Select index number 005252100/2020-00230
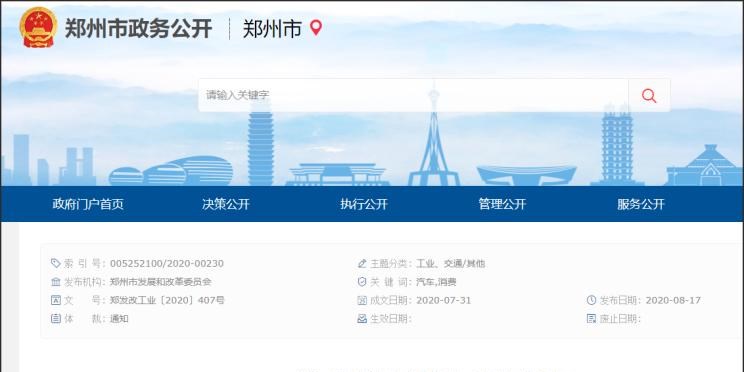This screenshot has width=744, height=372. point(167,263)
